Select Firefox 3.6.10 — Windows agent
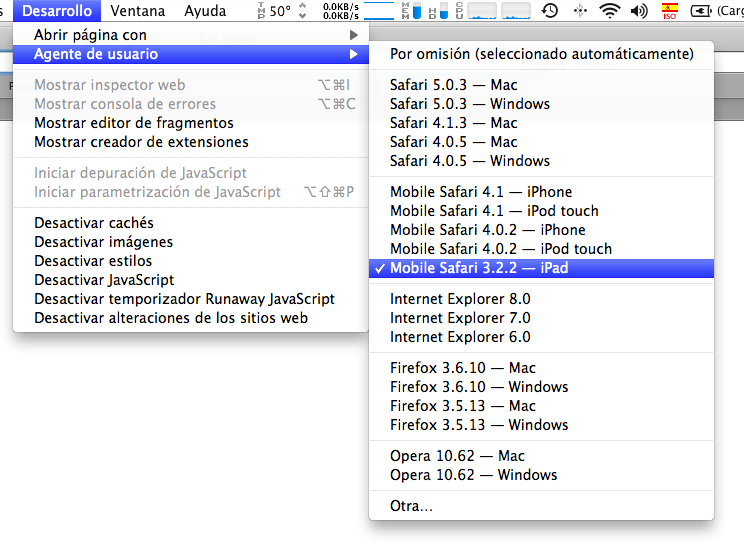Viewport: 744px width, 545px height. 541,387
